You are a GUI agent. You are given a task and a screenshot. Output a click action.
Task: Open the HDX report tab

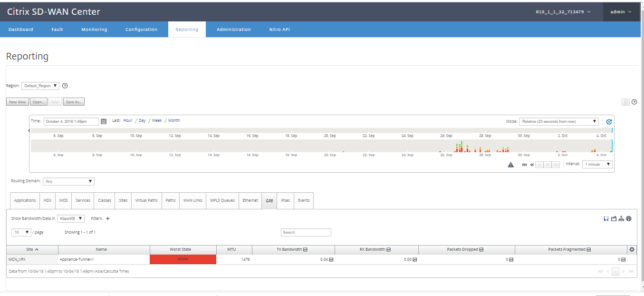coord(48,200)
